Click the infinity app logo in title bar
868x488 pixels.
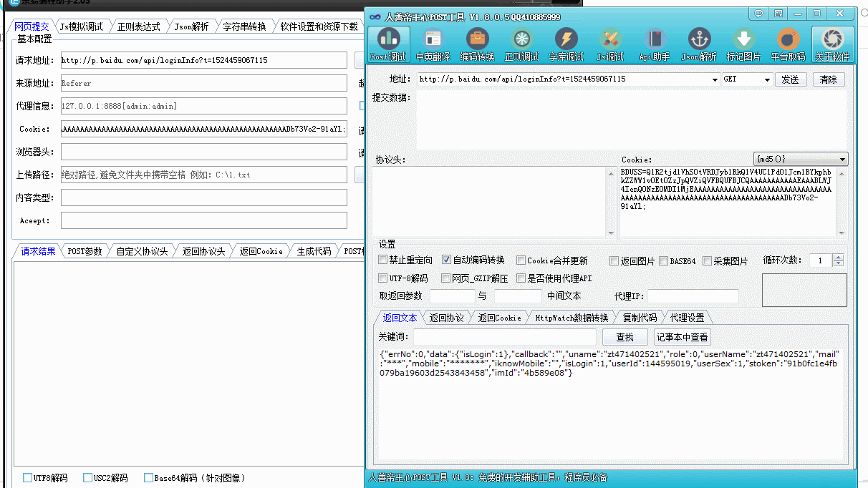[x=375, y=16]
